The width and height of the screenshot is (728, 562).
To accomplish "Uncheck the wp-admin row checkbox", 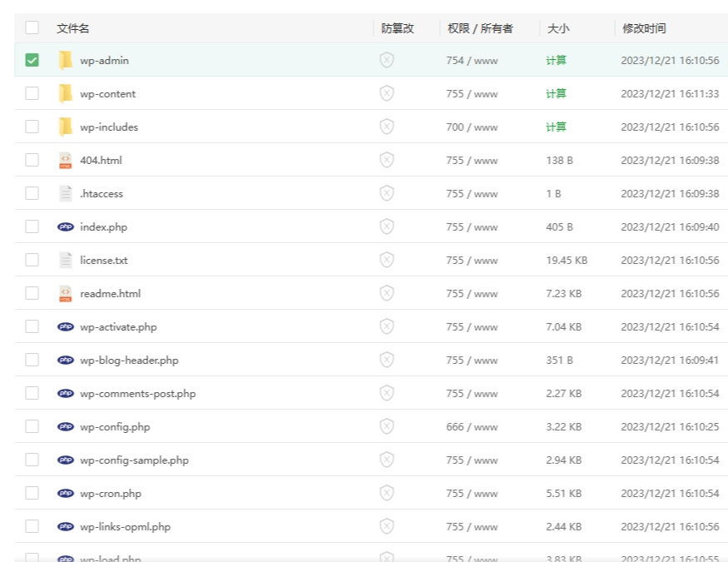I will (x=32, y=60).
